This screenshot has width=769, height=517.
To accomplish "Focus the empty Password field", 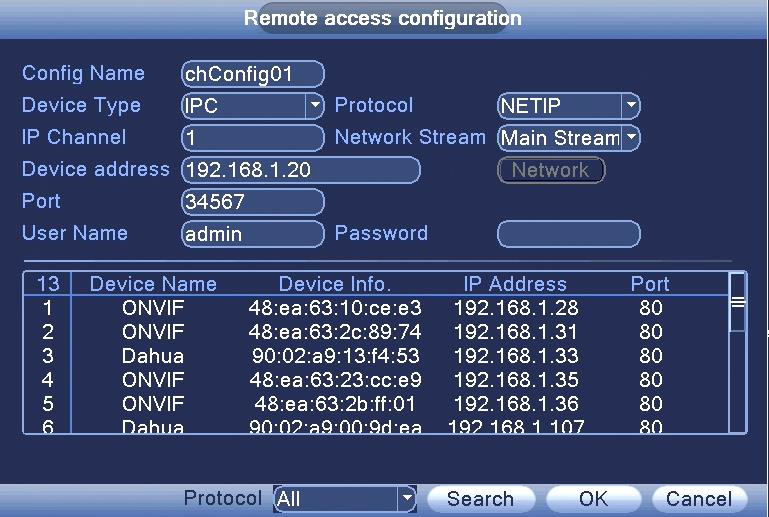I will [569, 234].
